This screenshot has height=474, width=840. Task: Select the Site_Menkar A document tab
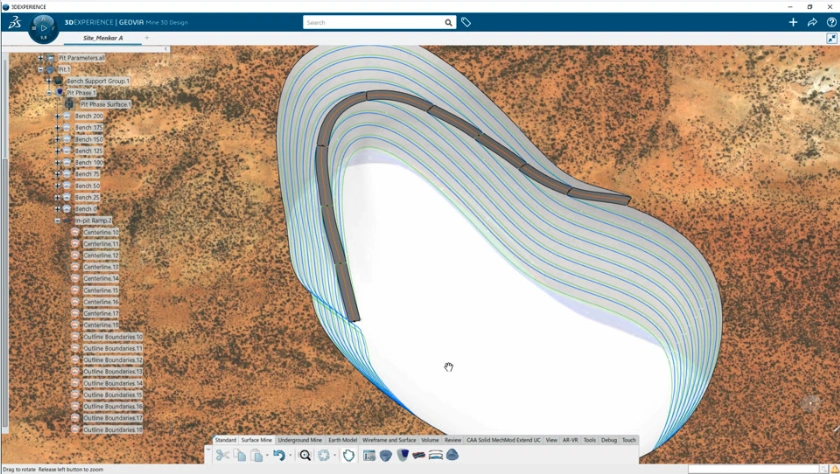point(103,38)
